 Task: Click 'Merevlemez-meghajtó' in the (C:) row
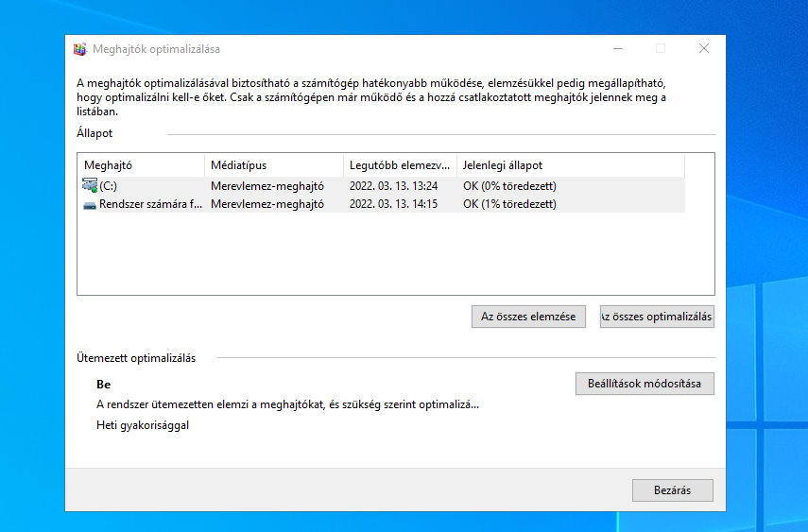pos(266,186)
